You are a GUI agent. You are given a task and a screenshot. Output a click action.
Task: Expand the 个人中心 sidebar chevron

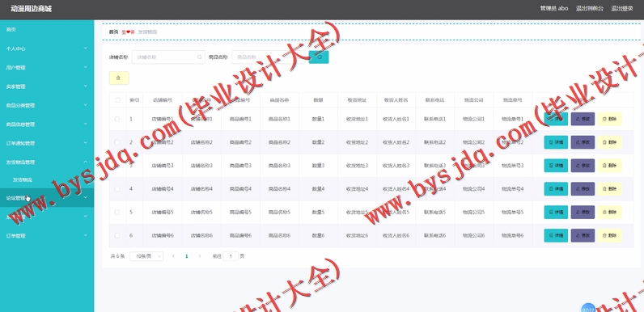coord(86,48)
